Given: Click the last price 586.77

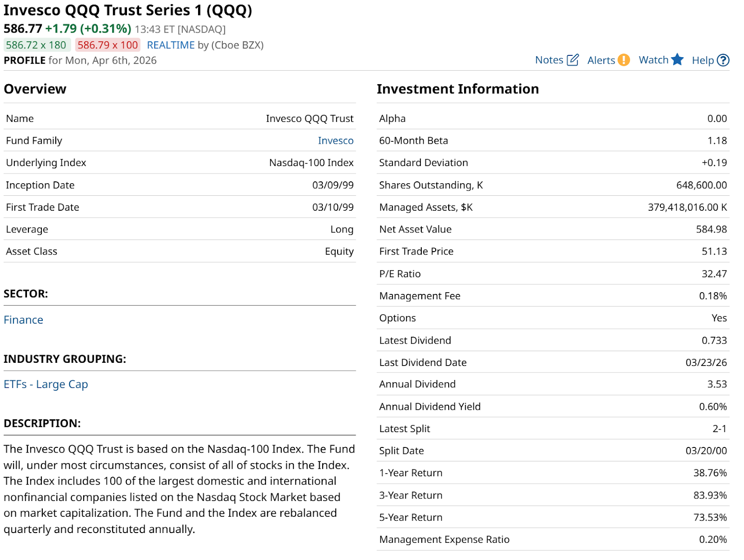Looking at the screenshot, I should click(23, 29).
